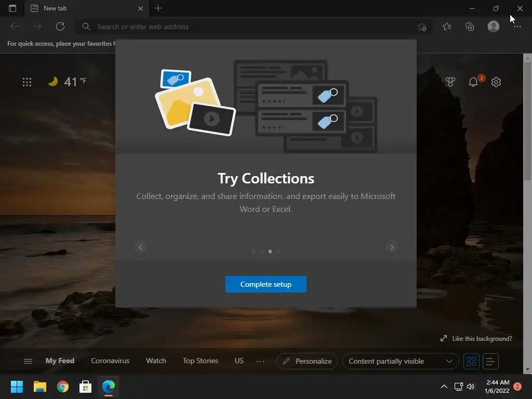
Task: Switch to Coronavirus tab
Action: 110,361
